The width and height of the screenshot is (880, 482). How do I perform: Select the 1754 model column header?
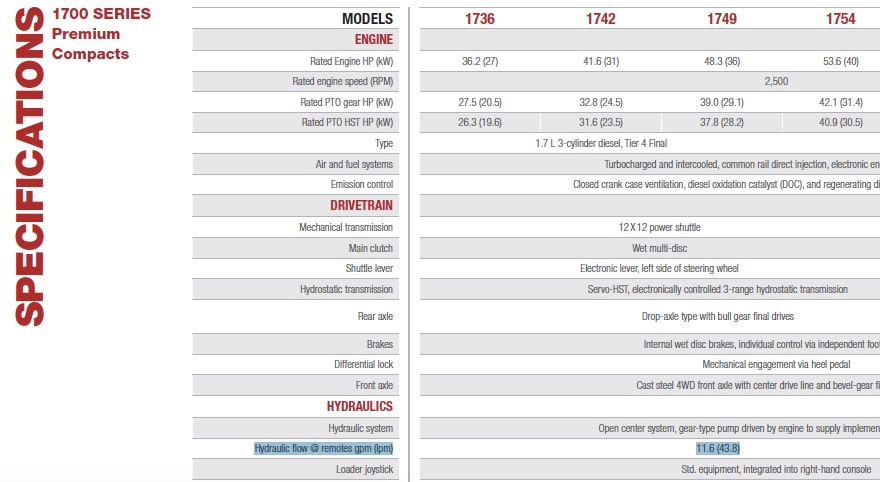point(841,19)
